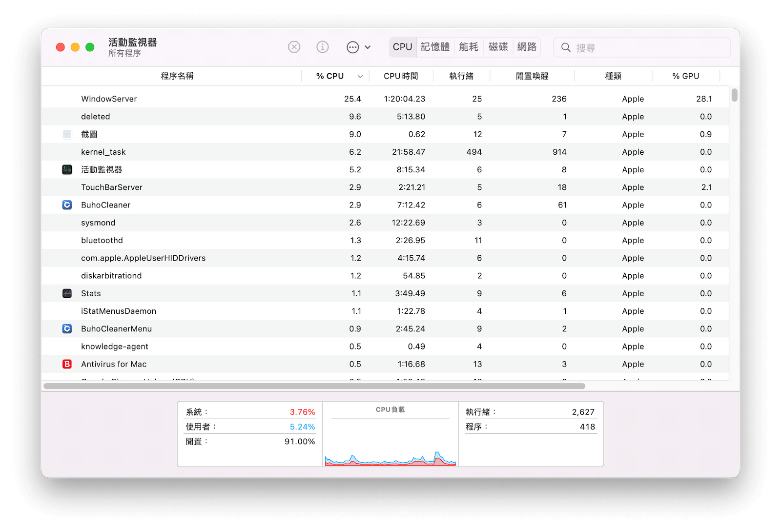Select the com.apple.AppleUserHIDDrivers row
781x532 pixels.
(x=385, y=258)
